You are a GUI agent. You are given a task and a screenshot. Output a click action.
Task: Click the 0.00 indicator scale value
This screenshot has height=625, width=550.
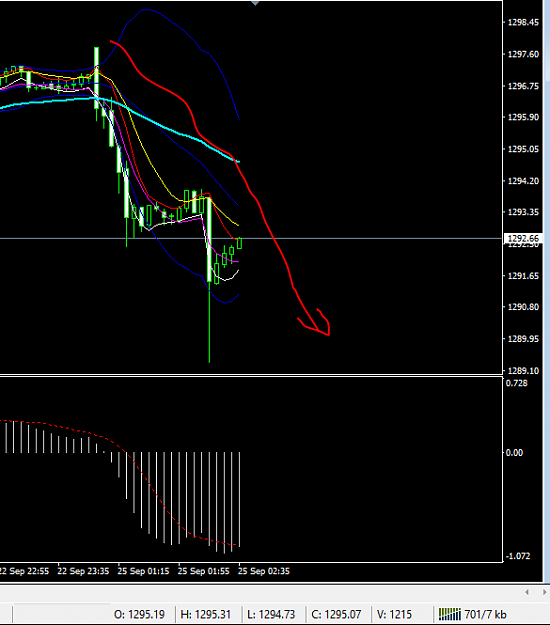click(514, 453)
